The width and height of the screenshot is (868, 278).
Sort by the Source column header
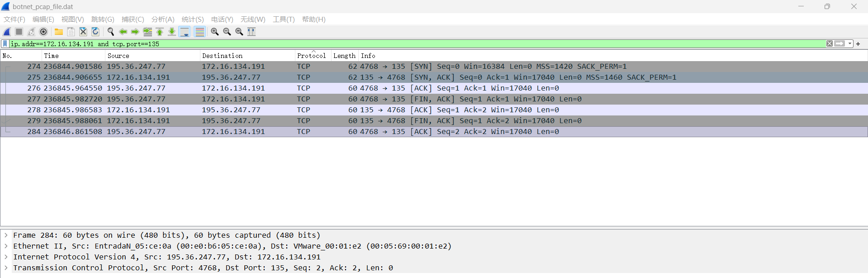point(152,56)
